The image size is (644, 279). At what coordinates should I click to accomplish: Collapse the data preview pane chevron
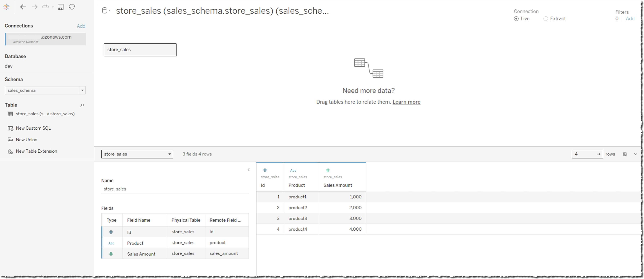(249, 169)
